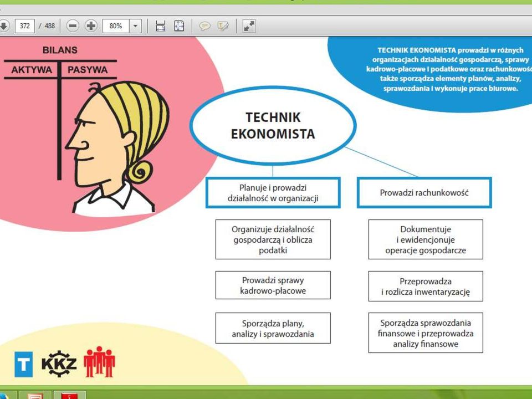This screenshot has height=399, width=532.
Task: Click the TECHNIK EKONOMISTA ellipse title
Action: pos(273,126)
